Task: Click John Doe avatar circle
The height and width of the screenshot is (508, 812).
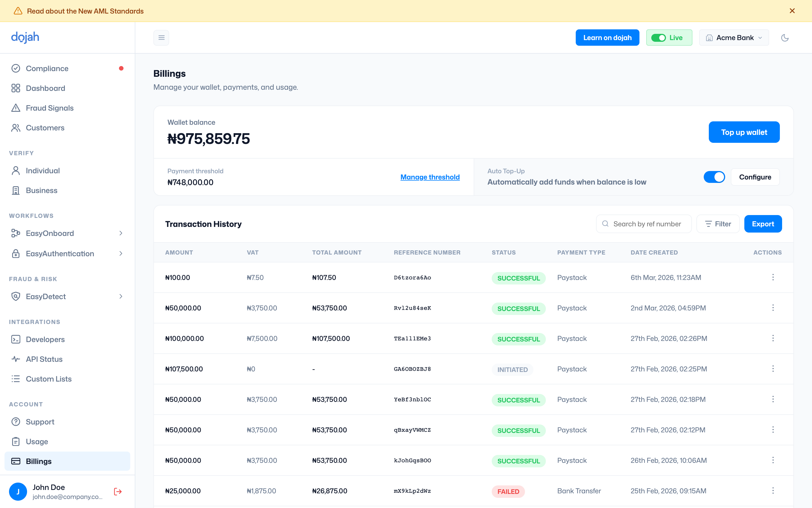Action: coord(18,492)
